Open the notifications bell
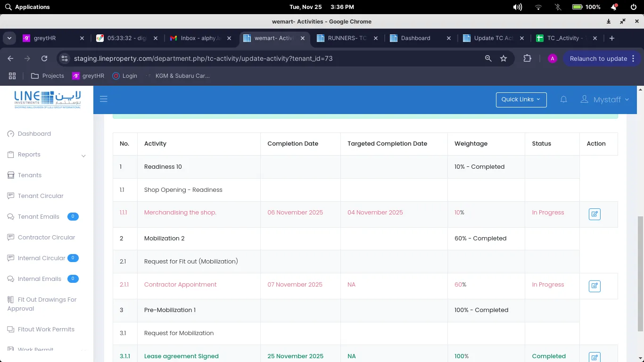 pyautogui.click(x=563, y=99)
